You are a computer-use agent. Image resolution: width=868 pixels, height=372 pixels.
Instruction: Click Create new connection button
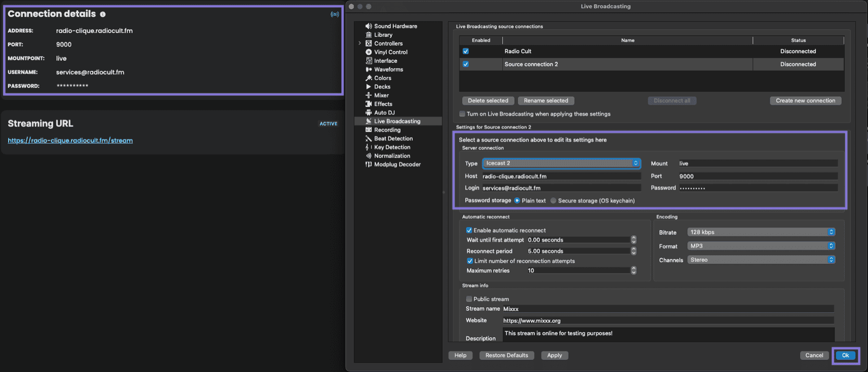coord(806,100)
